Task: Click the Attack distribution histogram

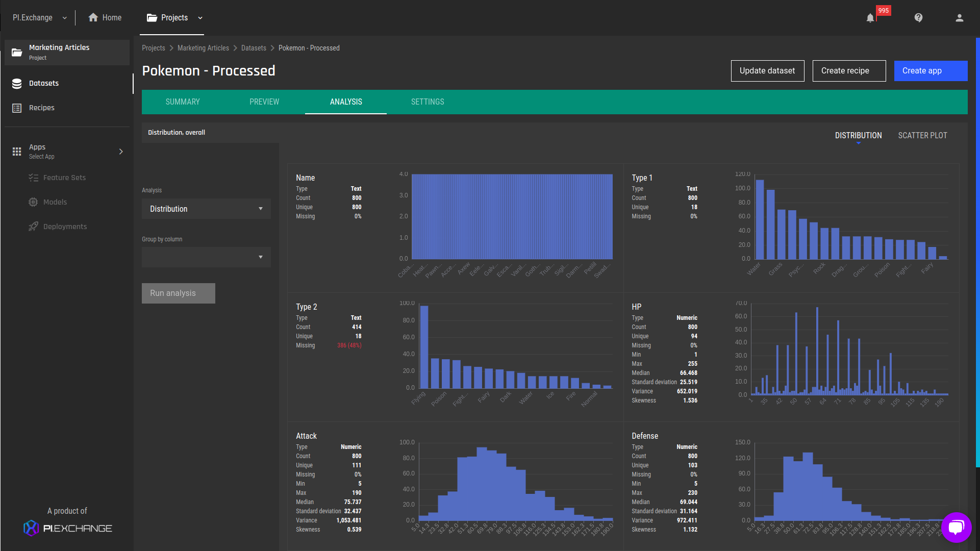Action: tap(516, 481)
